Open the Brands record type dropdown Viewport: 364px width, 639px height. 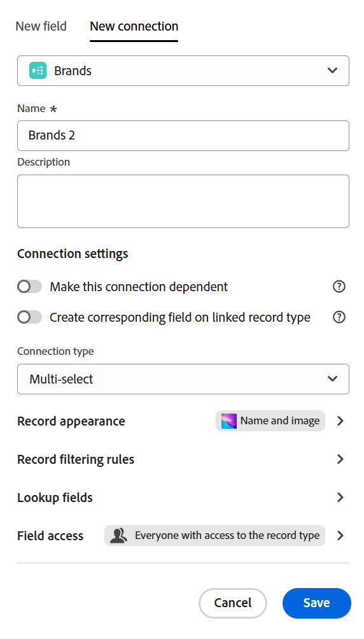(183, 71)
